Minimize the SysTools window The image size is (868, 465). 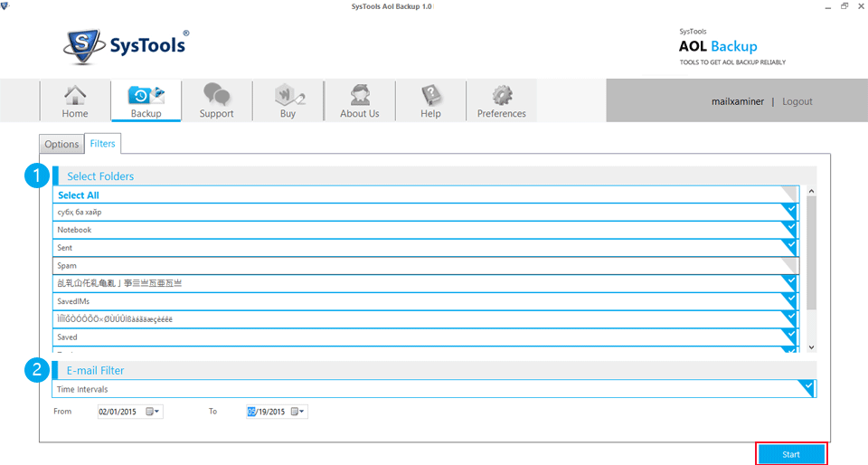point(827,6)
